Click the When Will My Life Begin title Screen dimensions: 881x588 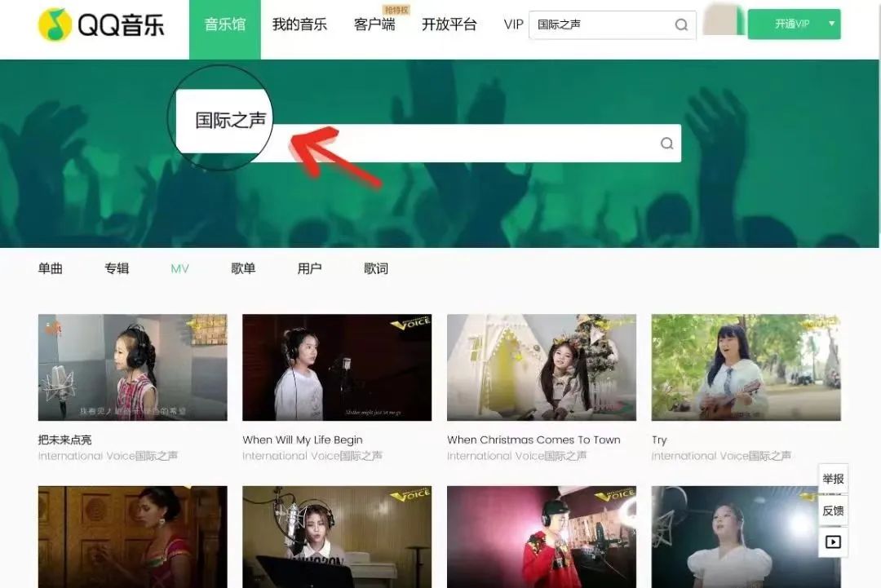pos(303,440)
